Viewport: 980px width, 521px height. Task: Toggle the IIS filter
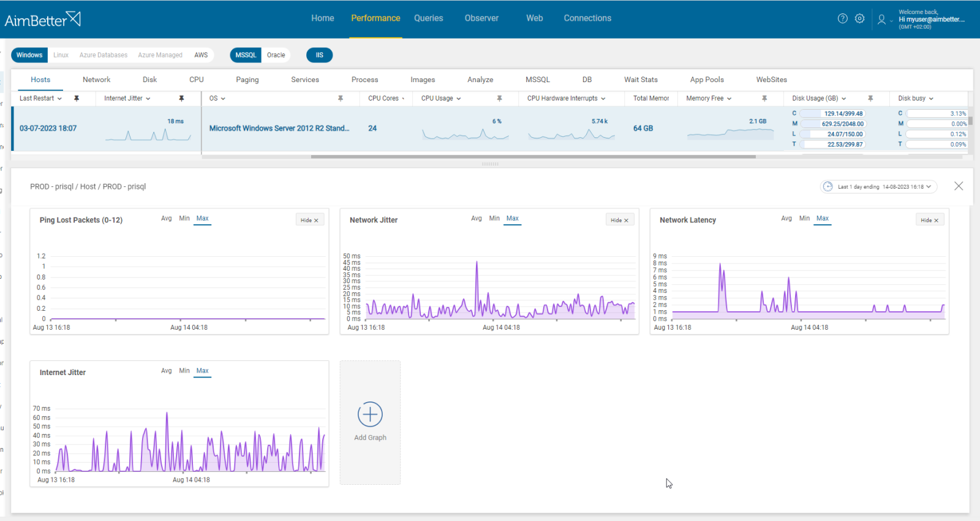click(319, 55)
